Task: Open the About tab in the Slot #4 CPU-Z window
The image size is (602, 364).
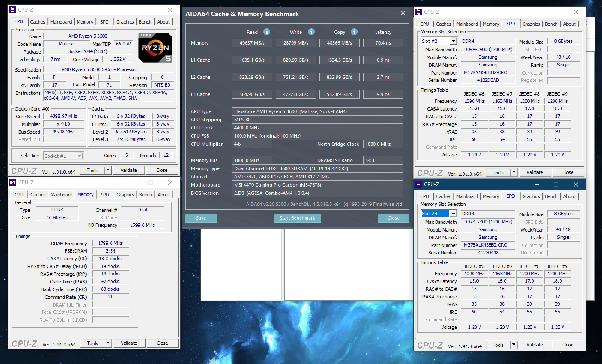Action: click(x=569, y=196)
